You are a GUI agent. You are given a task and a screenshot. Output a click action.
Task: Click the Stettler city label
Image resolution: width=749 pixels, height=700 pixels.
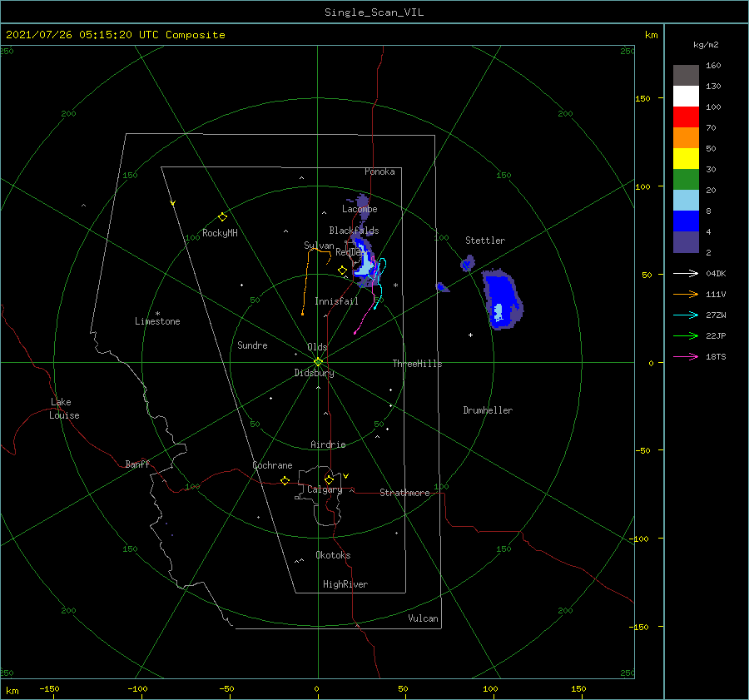pyautogui.click(x=485, y=241)
